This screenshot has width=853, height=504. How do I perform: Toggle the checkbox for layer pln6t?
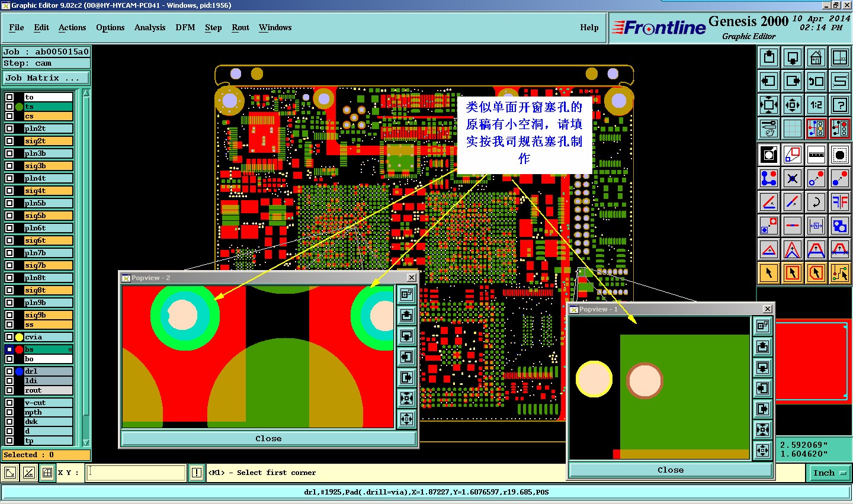click(x=9, y=228)
